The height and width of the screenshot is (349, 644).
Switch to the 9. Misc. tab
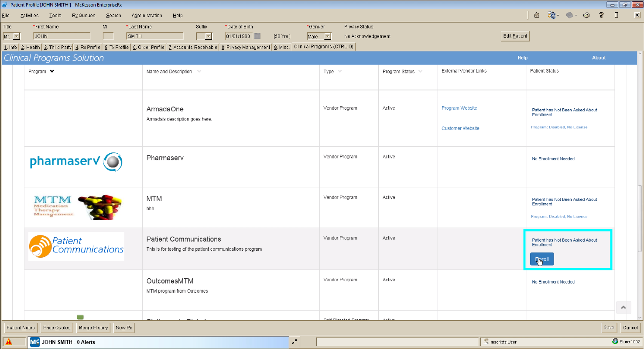pyautogui.click(x=281, y=47)
